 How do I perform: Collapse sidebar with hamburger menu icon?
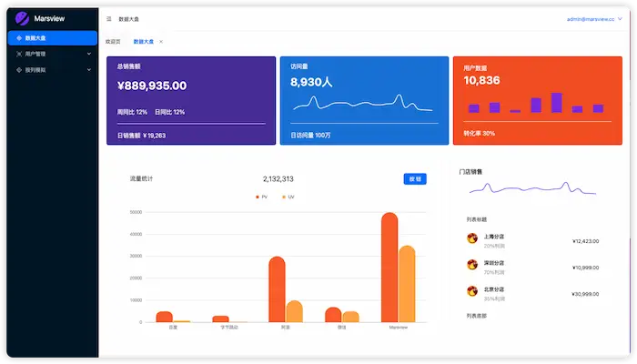(109, 19)
